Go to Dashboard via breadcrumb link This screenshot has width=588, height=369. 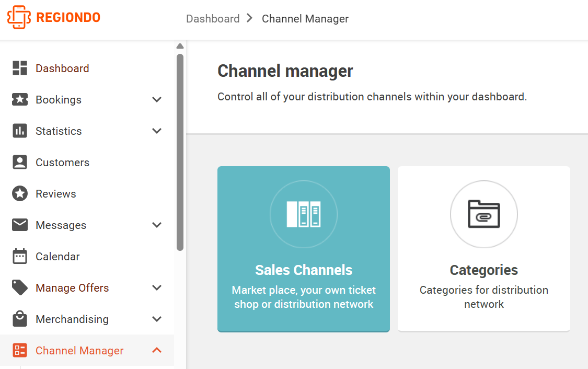(x=213, y=19)
